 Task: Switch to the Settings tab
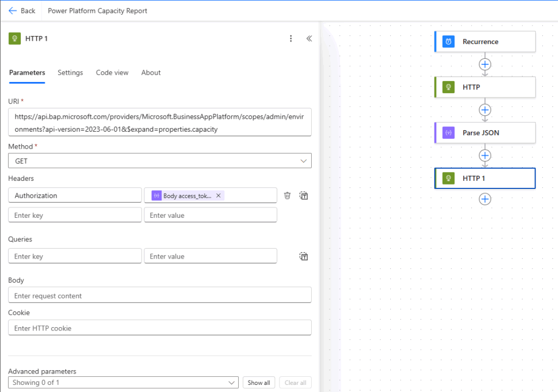[70, 72]
